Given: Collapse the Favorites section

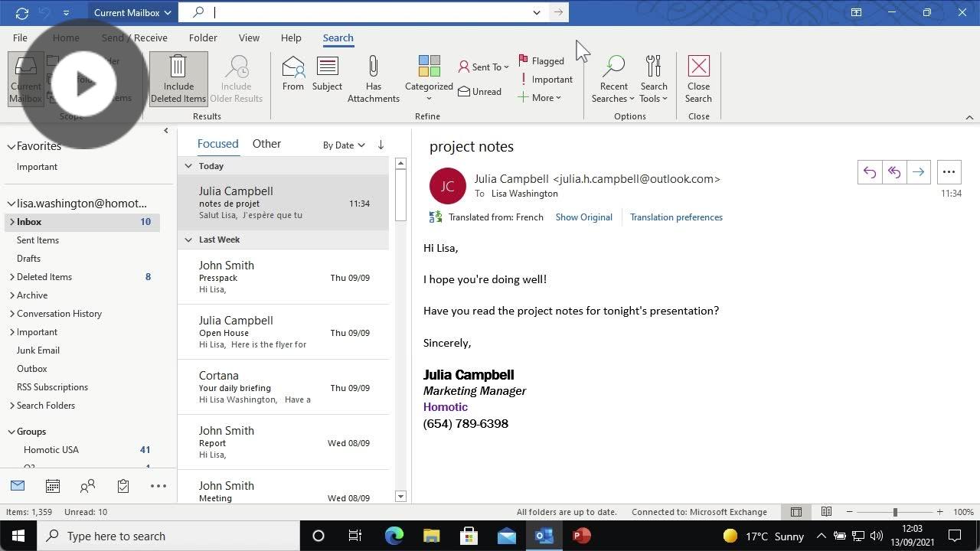Looking at the screenshot, I should 12,145.
